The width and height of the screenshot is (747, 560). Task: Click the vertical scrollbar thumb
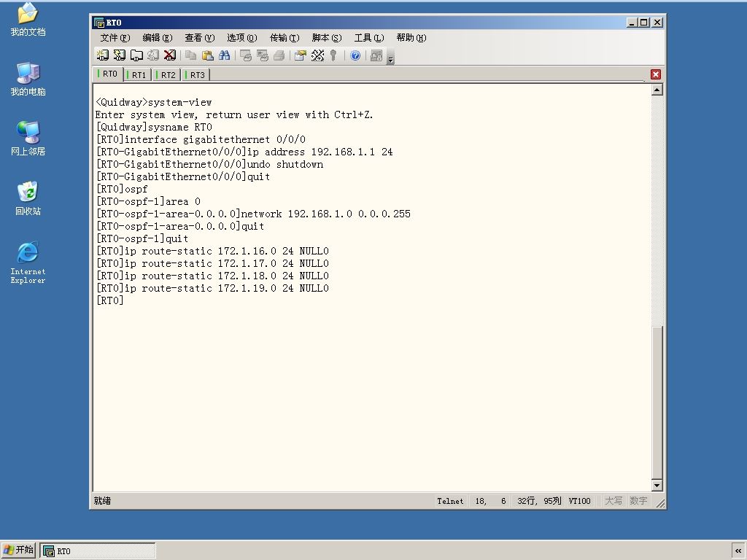[x=657, y=402]
